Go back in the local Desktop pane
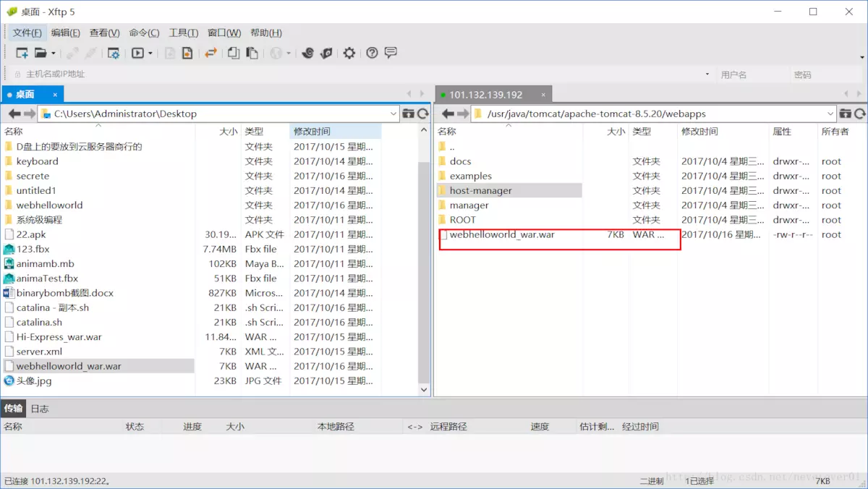868x489 pixels. 14,114
